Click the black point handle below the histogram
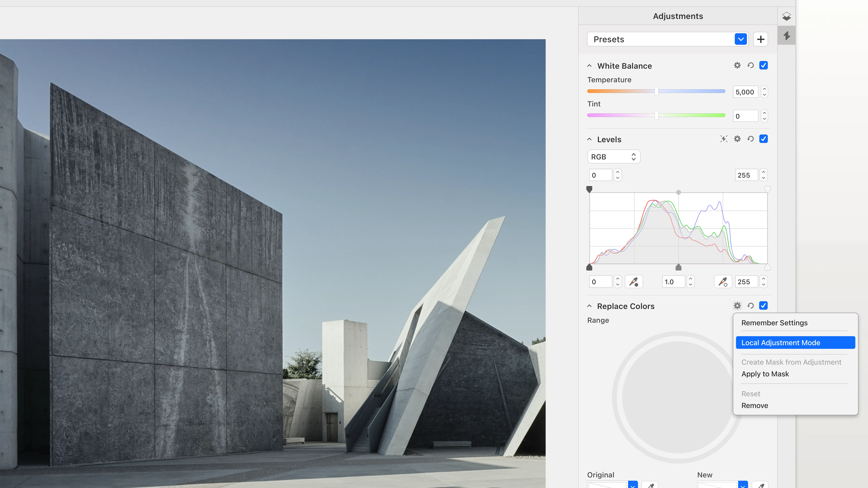The height and width of the screenshot is (488, 868). (589, 267)
